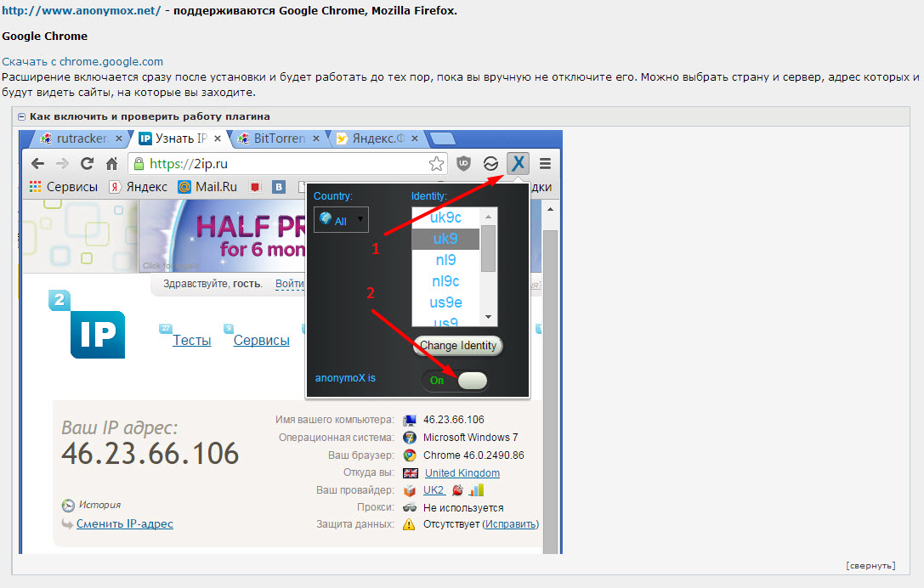Go to the browser Home page
This screenshot has width=924, height=588.
click(x=112, y=163)
